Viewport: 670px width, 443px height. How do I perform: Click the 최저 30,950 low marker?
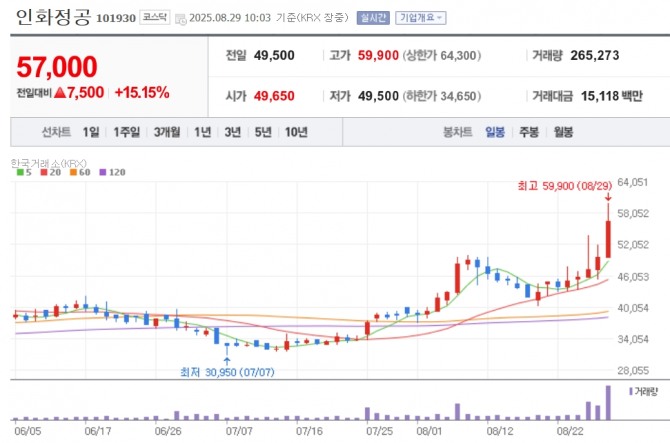pyautogui.click(x=227, y=372)
